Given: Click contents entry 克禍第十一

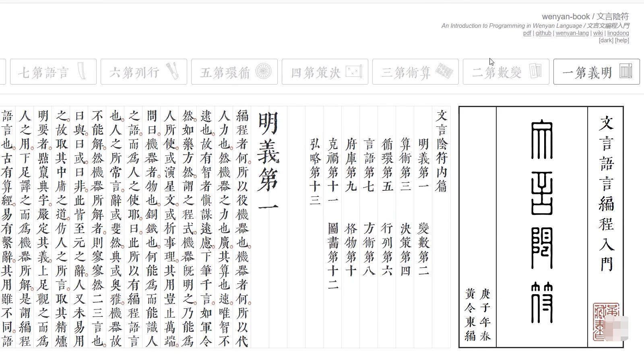Looking at the screenshot, I should 333,172.
